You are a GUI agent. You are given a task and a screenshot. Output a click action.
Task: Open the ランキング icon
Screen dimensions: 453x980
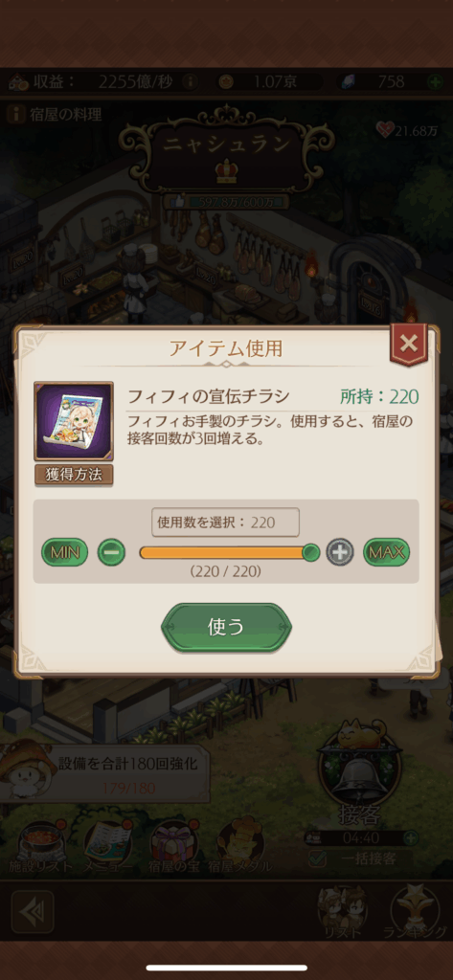pyautogui.click(x=415, y=910)
